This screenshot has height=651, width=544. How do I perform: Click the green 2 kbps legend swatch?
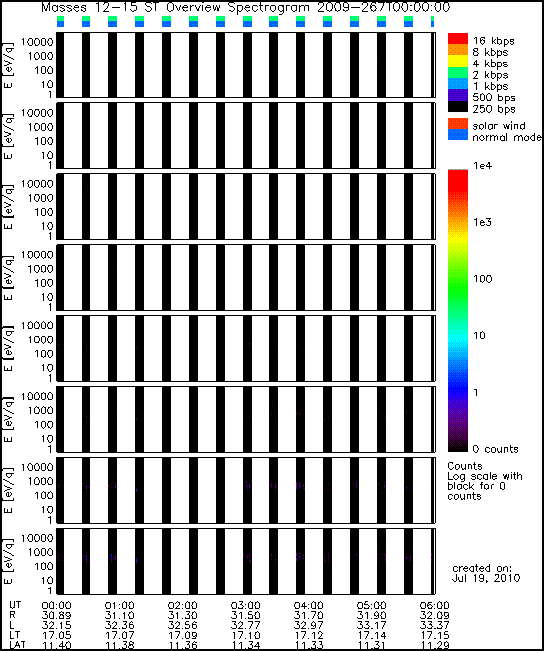(458, 73)
